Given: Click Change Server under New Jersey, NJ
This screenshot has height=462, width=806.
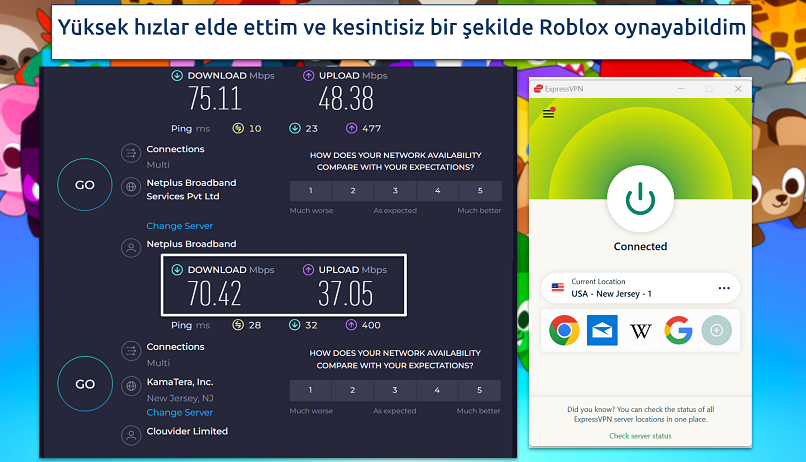Looking at the screenshot, I should click(x=179, y=412).
